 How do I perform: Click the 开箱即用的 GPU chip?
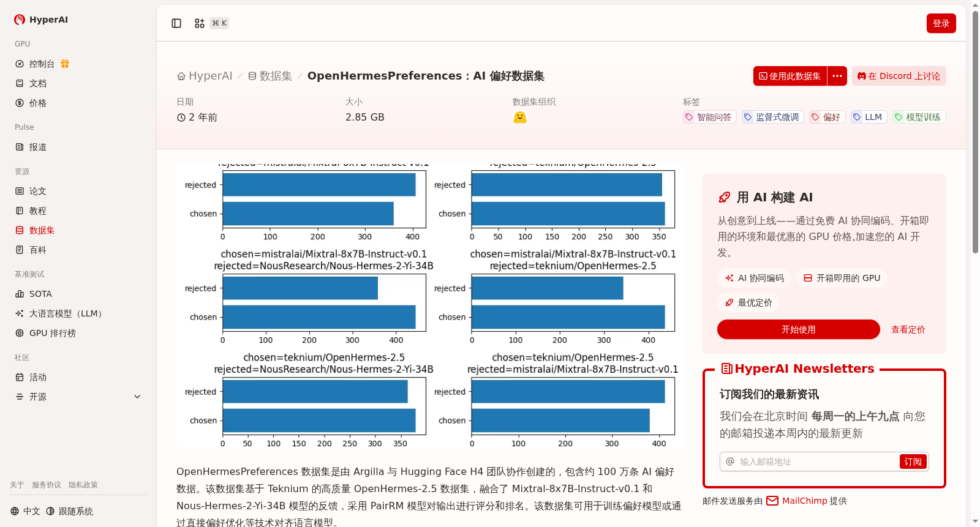(x=842, y=278)
